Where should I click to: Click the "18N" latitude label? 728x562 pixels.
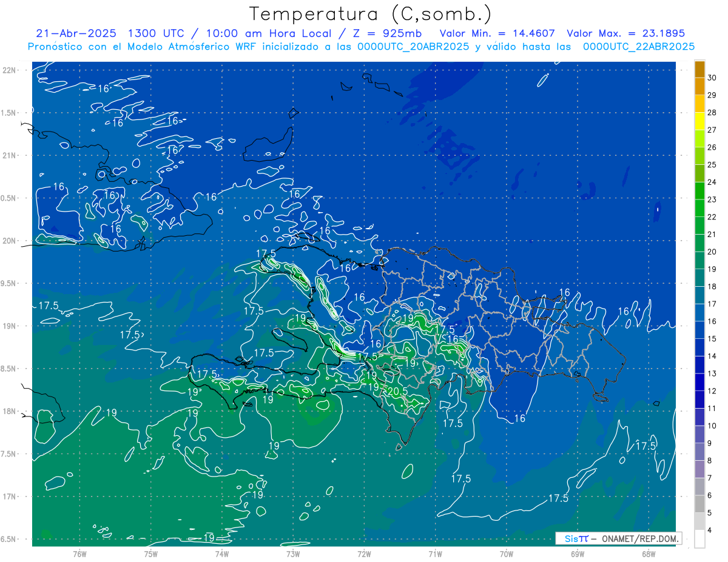10,411
